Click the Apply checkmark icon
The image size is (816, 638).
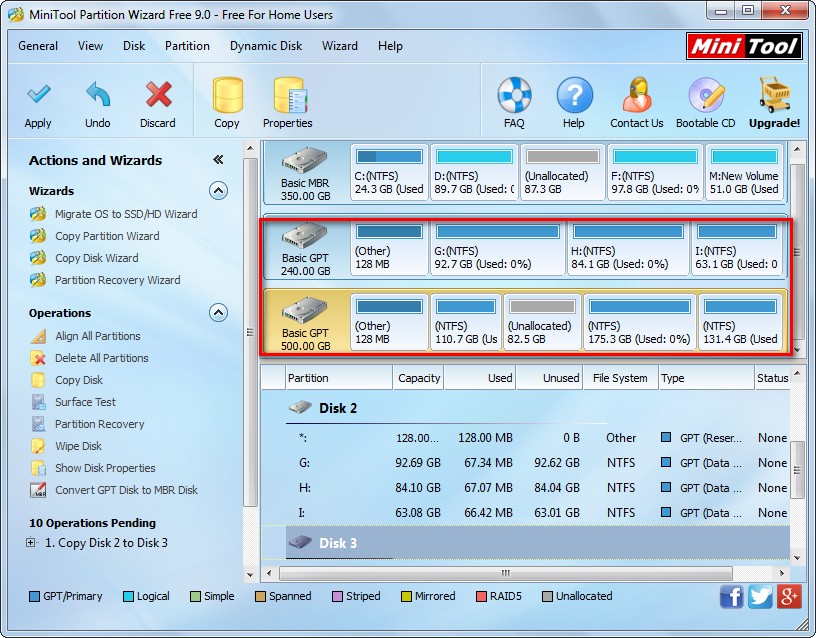38,95
